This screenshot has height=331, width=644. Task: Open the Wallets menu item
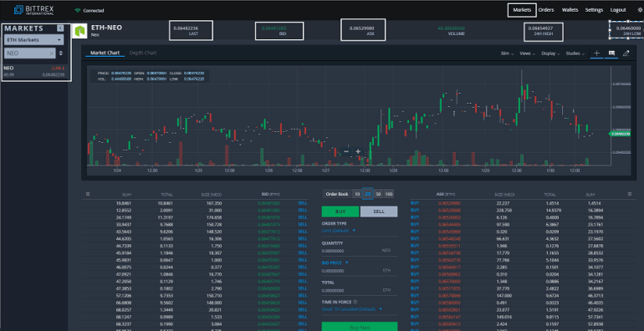pyautogui.click(x=570, y=10)
